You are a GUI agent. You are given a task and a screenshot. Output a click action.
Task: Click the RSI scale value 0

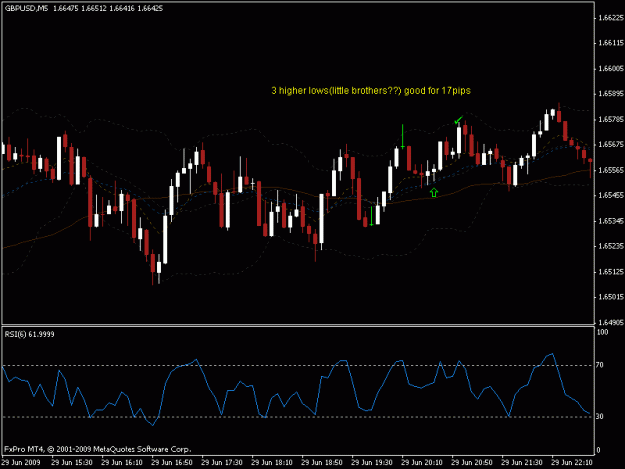pos(598,450)
